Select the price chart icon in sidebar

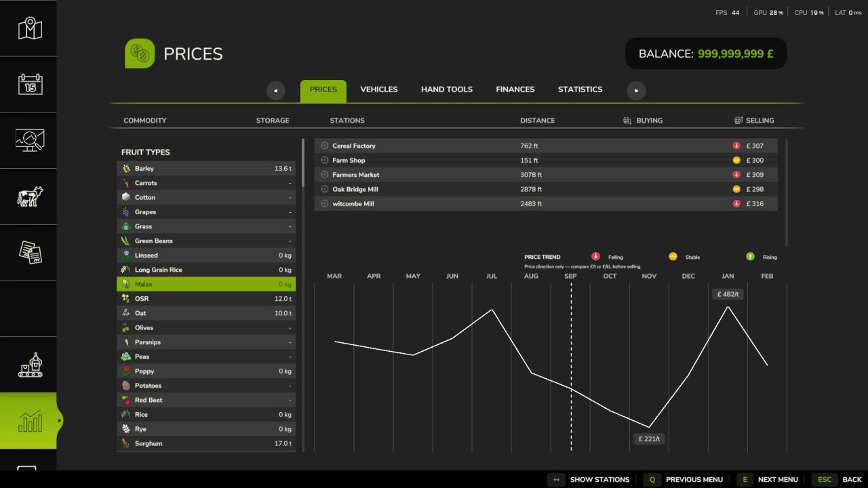[x=30, y=421]
